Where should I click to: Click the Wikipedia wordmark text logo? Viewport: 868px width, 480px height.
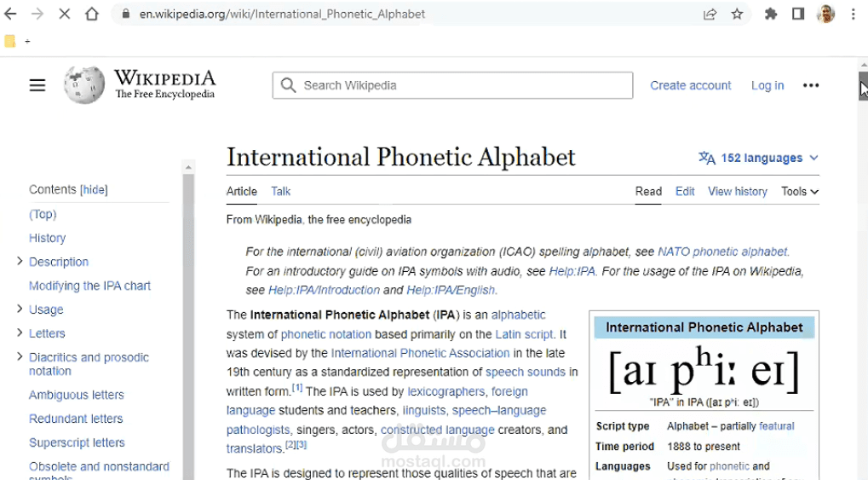165,84
